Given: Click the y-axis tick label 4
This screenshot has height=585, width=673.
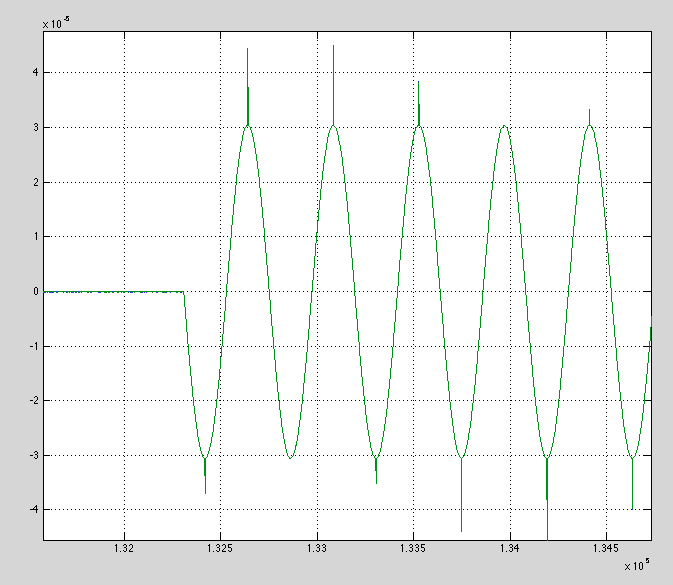Looking at the screenshot, I should point(35,73).
